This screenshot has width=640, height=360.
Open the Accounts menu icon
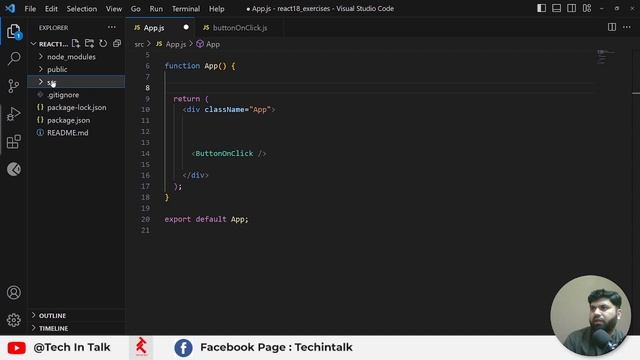(x=13, y=292)
